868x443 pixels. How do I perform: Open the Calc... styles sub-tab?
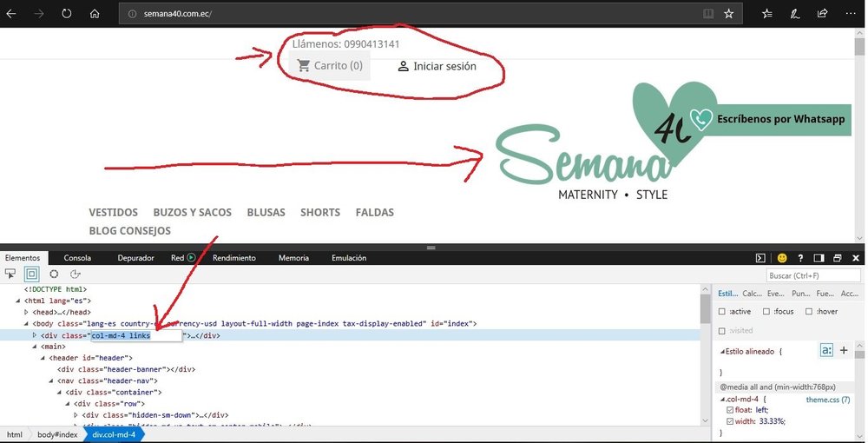pyautogui.click(x=752, y=294)
